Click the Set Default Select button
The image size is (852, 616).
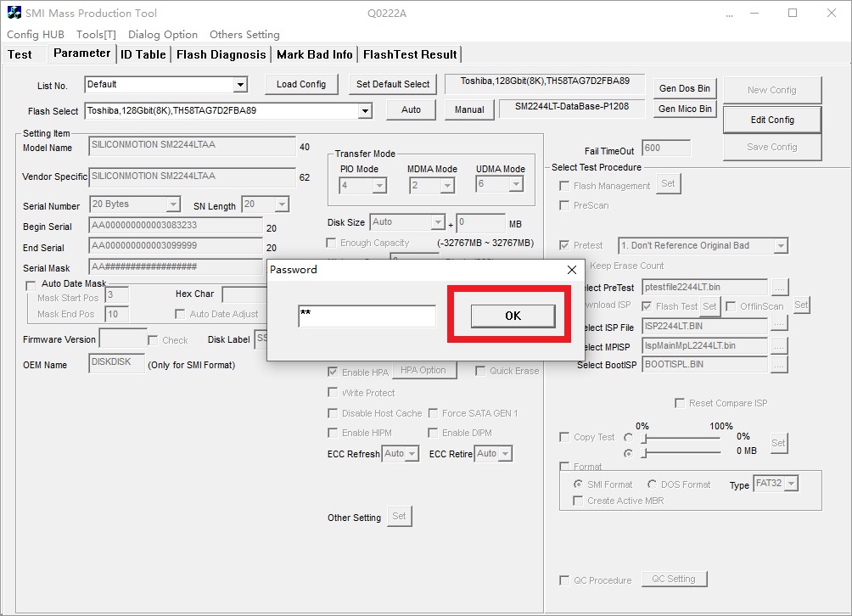click(392, 84)
